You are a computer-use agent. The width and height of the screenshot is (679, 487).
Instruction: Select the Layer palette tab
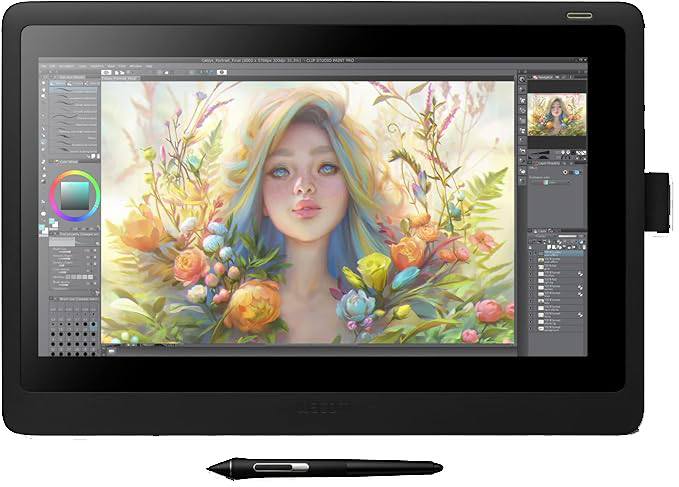[x=540, y=231]
